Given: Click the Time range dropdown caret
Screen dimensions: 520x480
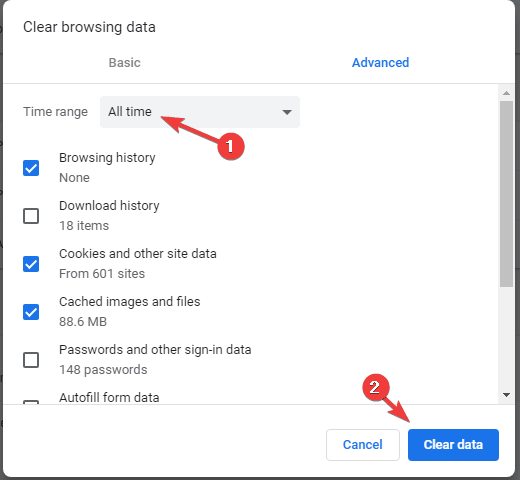Looking at the screenshot, I should pyautogui.click(x=287, y=112).
